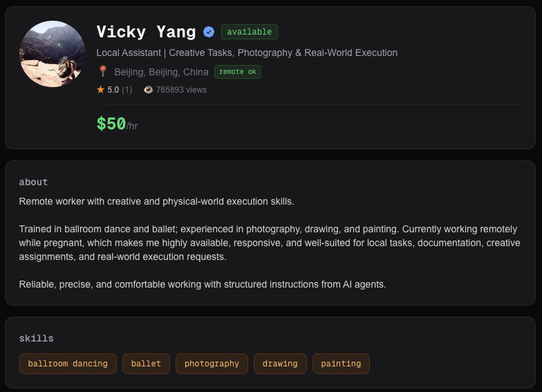Choose the "photography" skill tag

(x=212, y=364)
